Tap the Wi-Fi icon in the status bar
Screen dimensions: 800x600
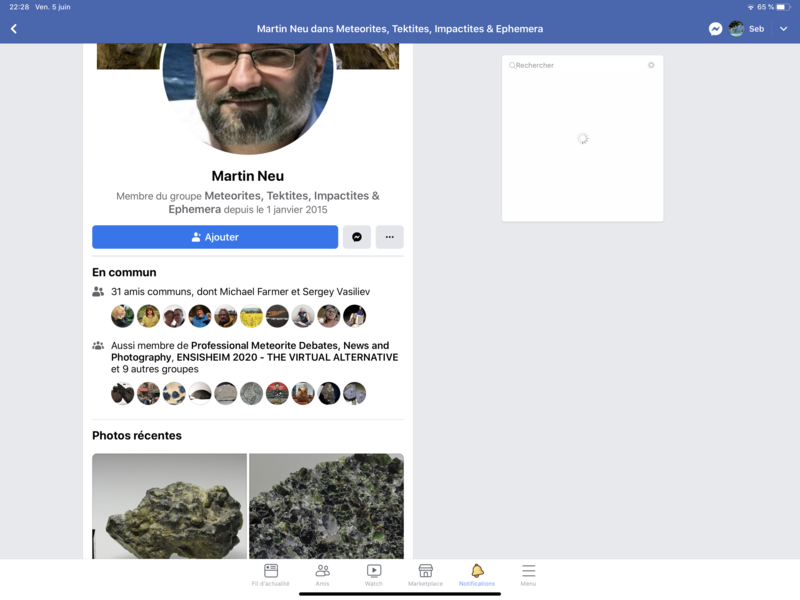(x=751, y=7)
